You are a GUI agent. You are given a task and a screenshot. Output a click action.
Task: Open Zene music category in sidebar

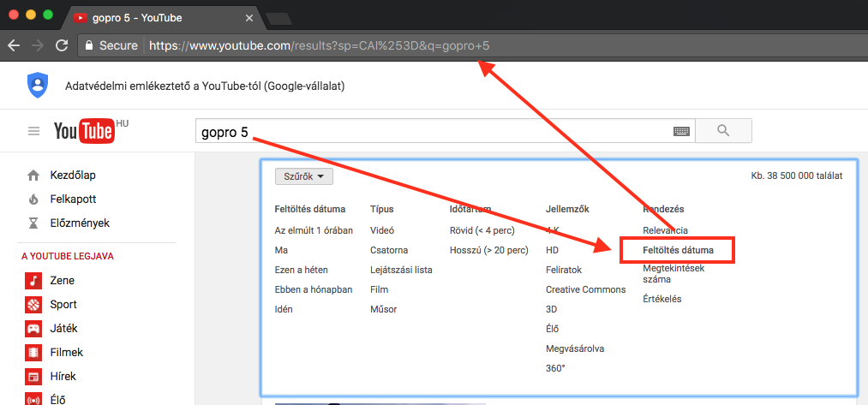tap(62, 280)
